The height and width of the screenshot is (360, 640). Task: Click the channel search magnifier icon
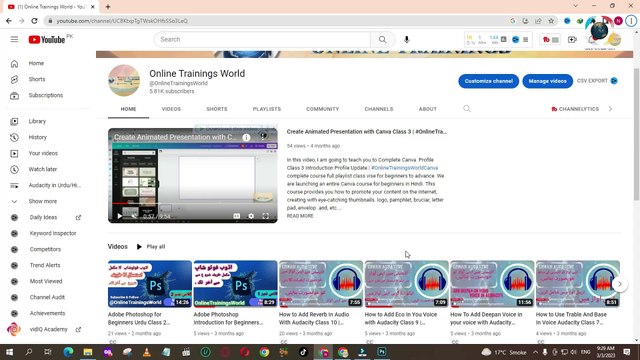467,109
